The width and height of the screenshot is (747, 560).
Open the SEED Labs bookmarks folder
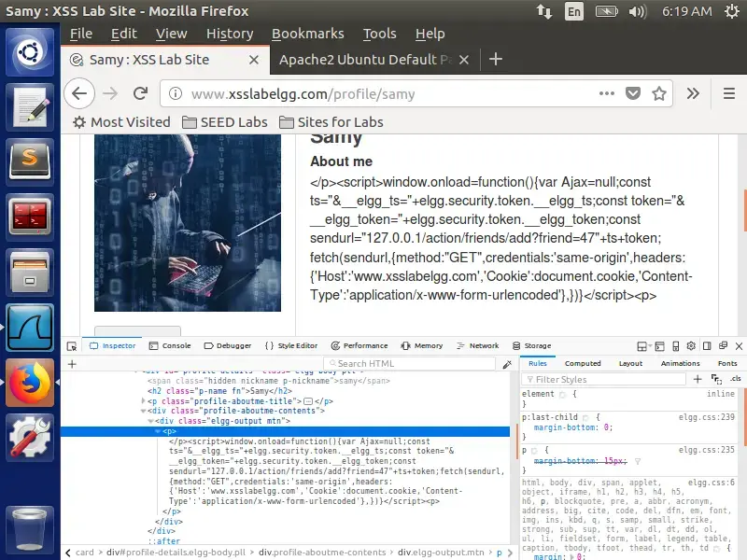click(x=225, y=122)
